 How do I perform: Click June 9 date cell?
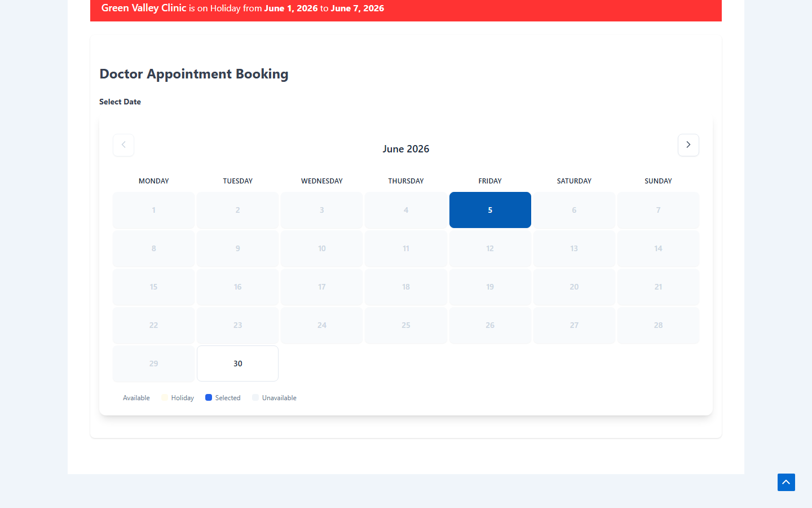[237, 248]
